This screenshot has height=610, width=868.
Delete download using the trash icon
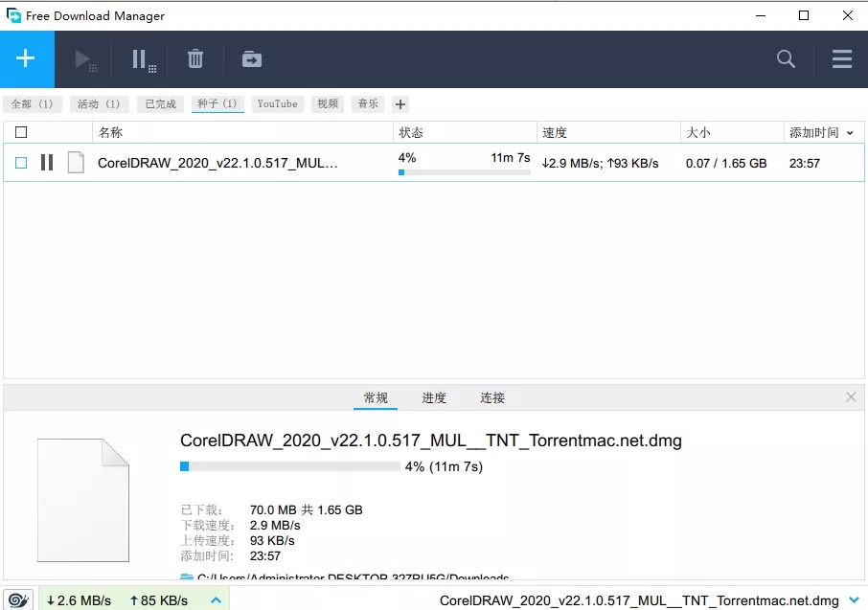194,58
